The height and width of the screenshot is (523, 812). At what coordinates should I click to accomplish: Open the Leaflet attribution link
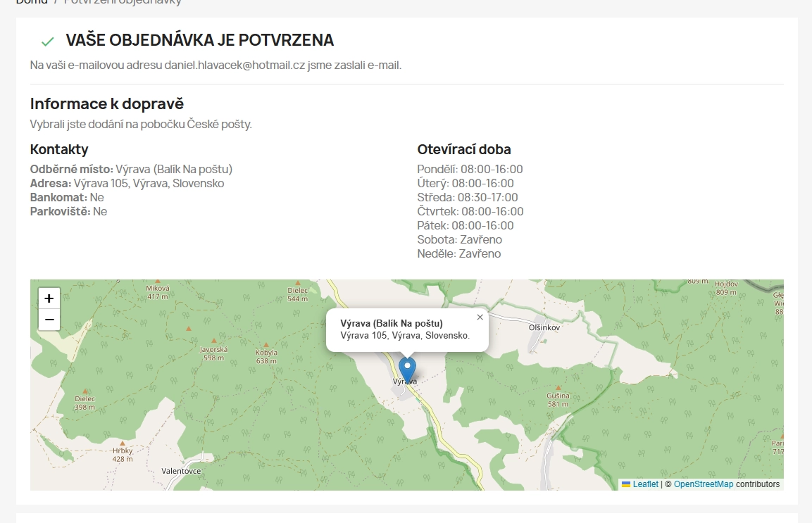click(645, 484)
